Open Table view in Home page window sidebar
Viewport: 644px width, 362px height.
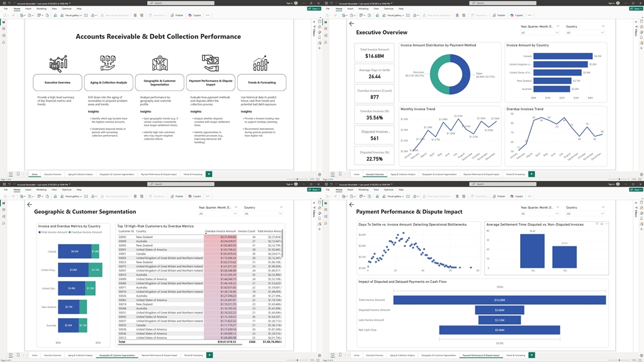[x=4, y=29]
